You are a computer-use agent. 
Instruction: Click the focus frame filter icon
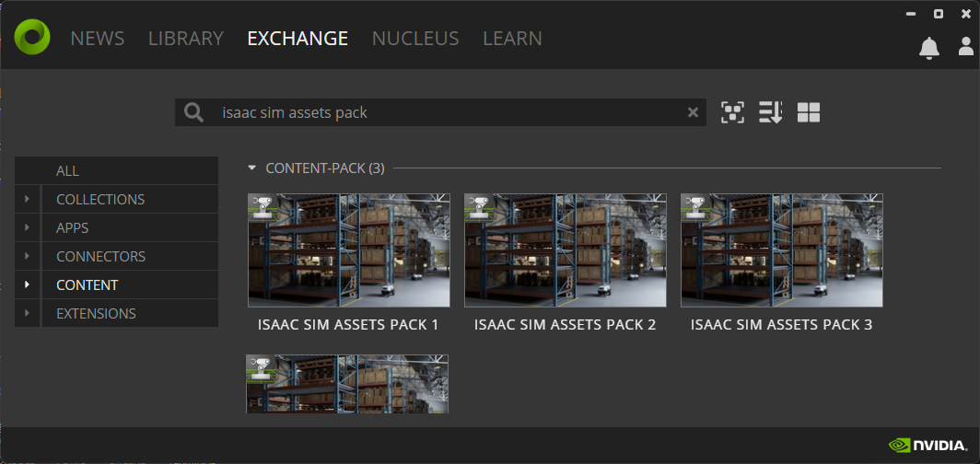732,112
